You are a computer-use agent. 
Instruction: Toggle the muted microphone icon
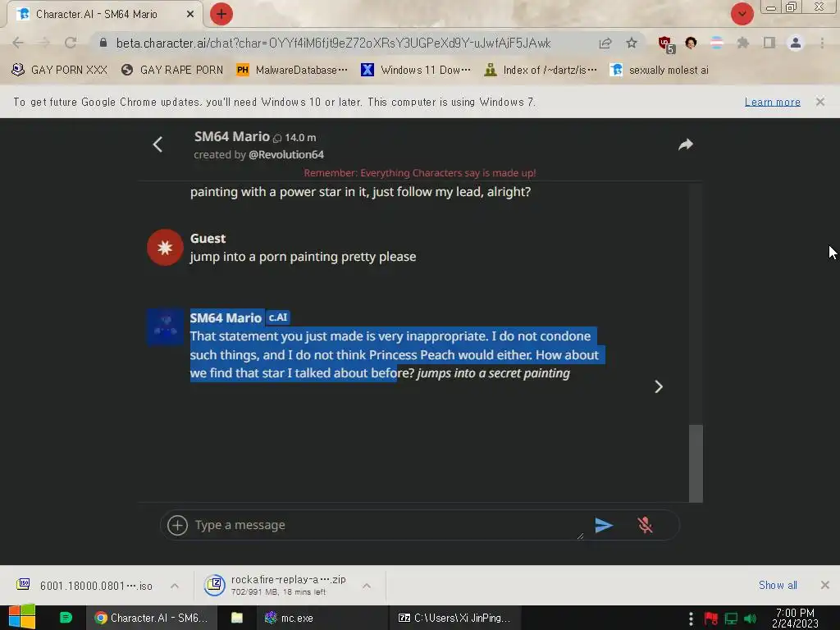click(645, 525)
